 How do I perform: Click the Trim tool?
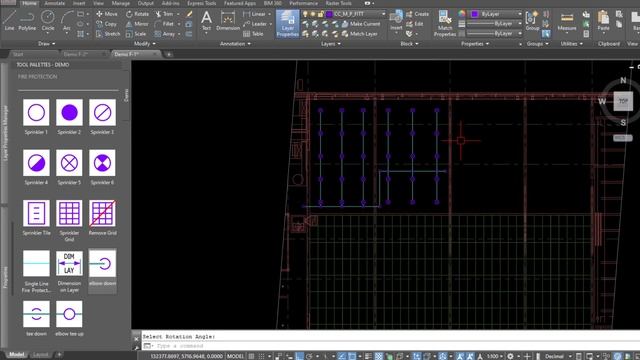click(x=164, y=14)
